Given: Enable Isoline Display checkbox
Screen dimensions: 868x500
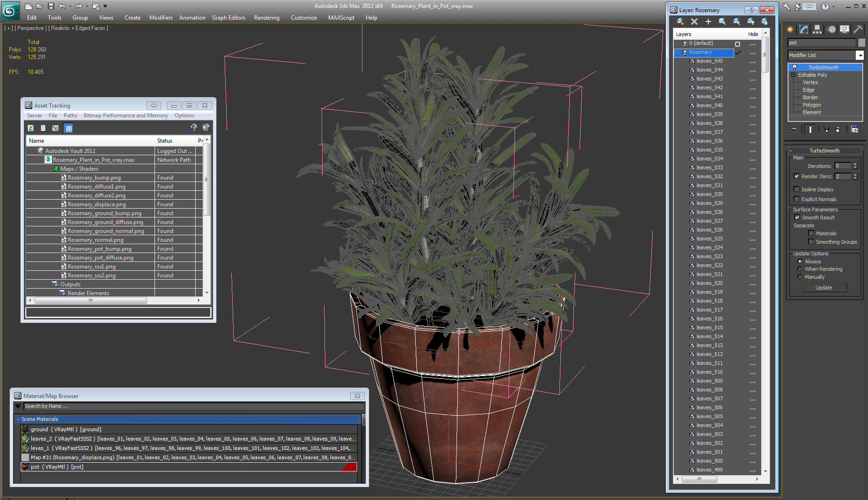Looking at the screenshot, I should click(797, 189).
